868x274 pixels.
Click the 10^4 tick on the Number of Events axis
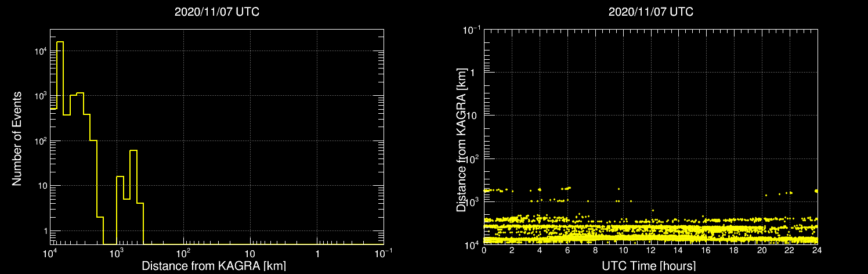point(39,51)
